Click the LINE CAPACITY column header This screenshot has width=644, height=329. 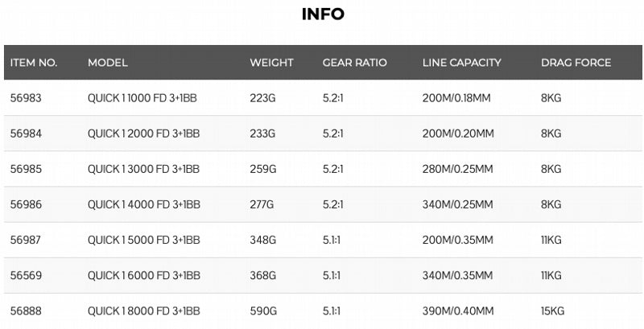462,63
